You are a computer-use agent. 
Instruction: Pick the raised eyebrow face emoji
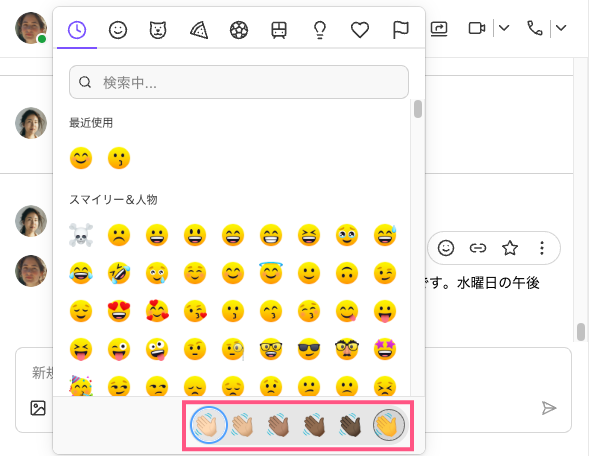(195, 349)
